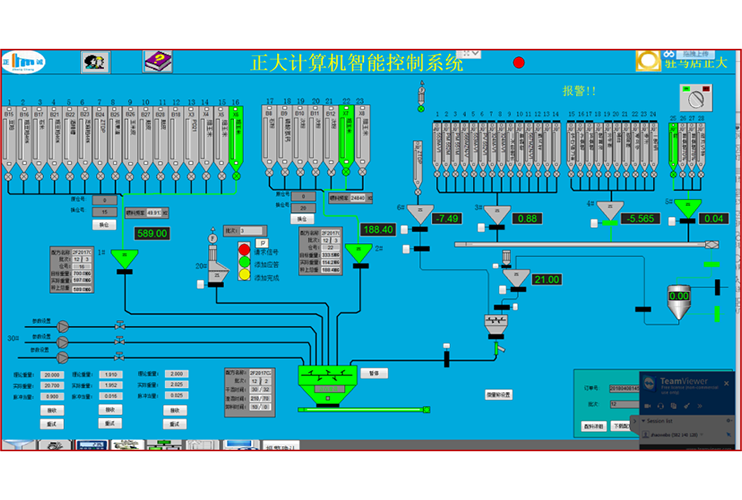Click the micro-ingredient settings button
Screen dimensions: 742x500
(x=499, y=394)
